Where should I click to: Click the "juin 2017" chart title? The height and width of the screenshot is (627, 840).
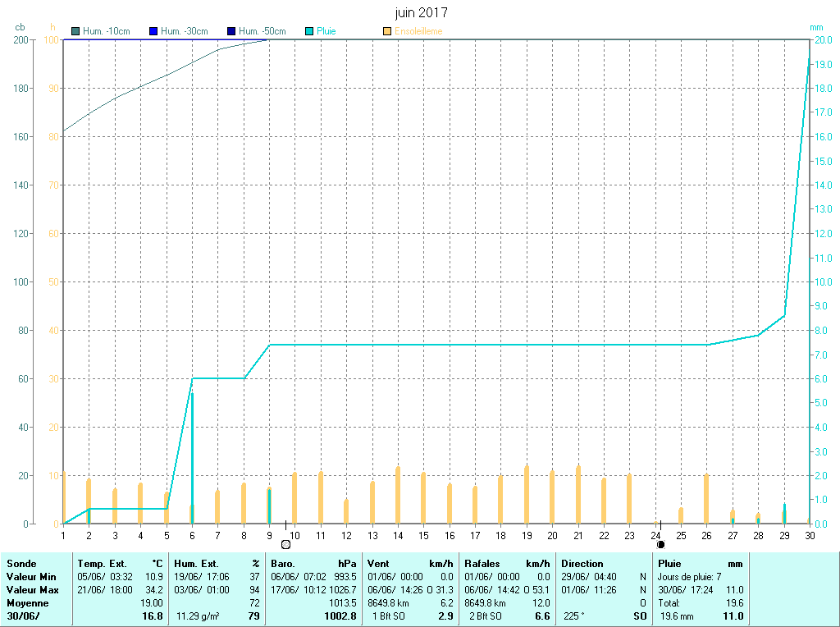tap(422, 13)
